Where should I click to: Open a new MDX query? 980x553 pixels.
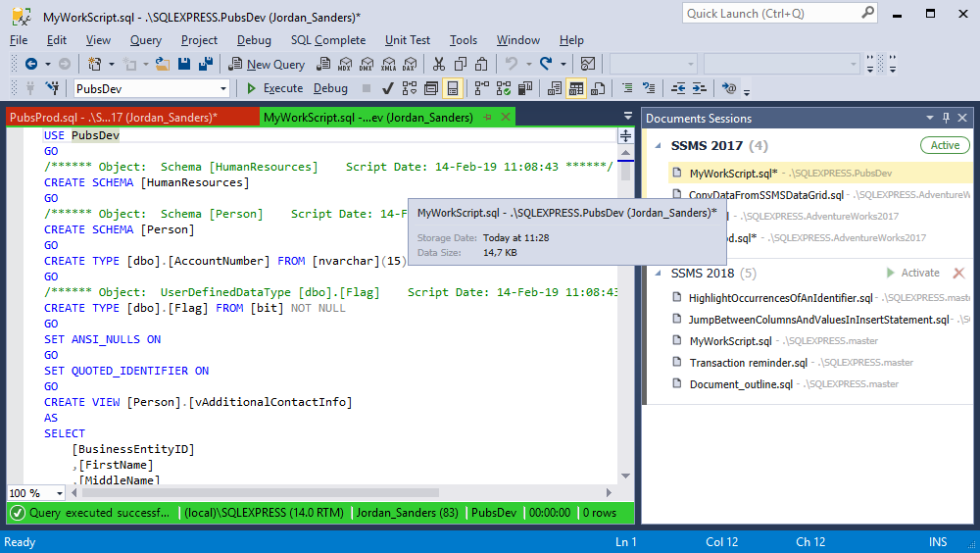point(345,64)
